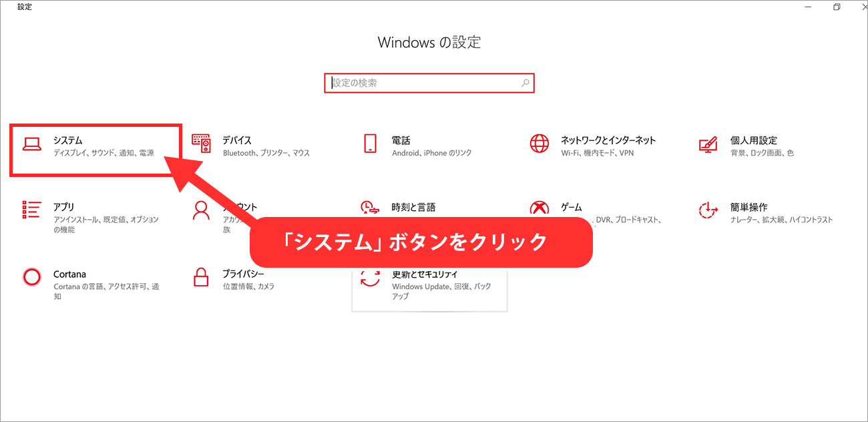This screenshot has height=422, width=868.
Task: Select the Time and Language icon
Action: pos(370,208)
